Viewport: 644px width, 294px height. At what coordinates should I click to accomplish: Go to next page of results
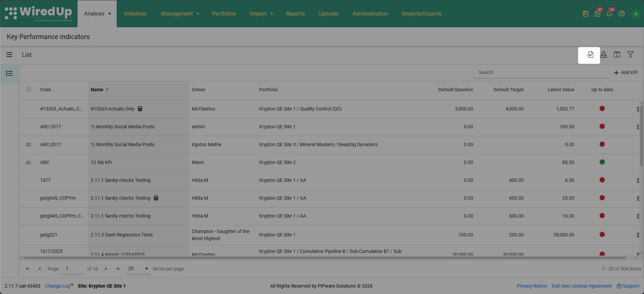pyautogui.click(x=106, y=269)
